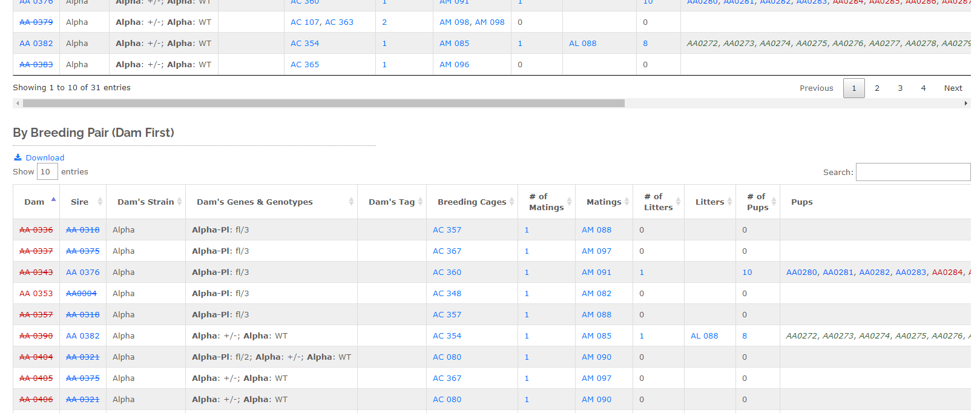Click the sort arrows beside the Matings header
Image resolution: width=980 pixels, height=413 pixels.
click(x=626, y=202)
